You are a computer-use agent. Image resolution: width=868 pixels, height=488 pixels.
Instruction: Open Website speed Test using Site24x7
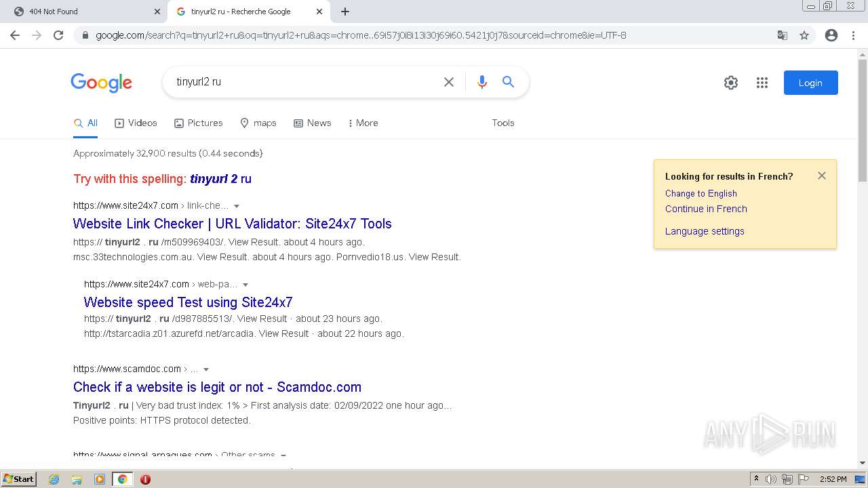[x=189, y=302]
